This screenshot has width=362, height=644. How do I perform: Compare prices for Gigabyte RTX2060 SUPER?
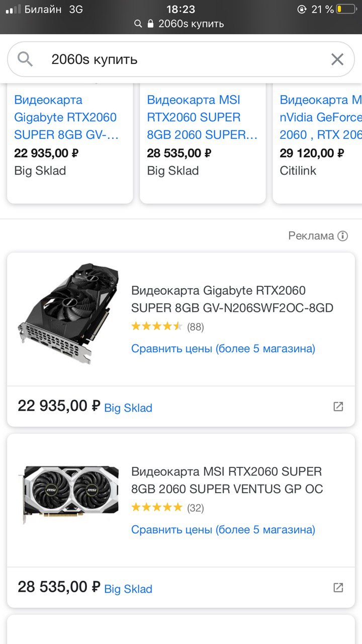[223, 348]
